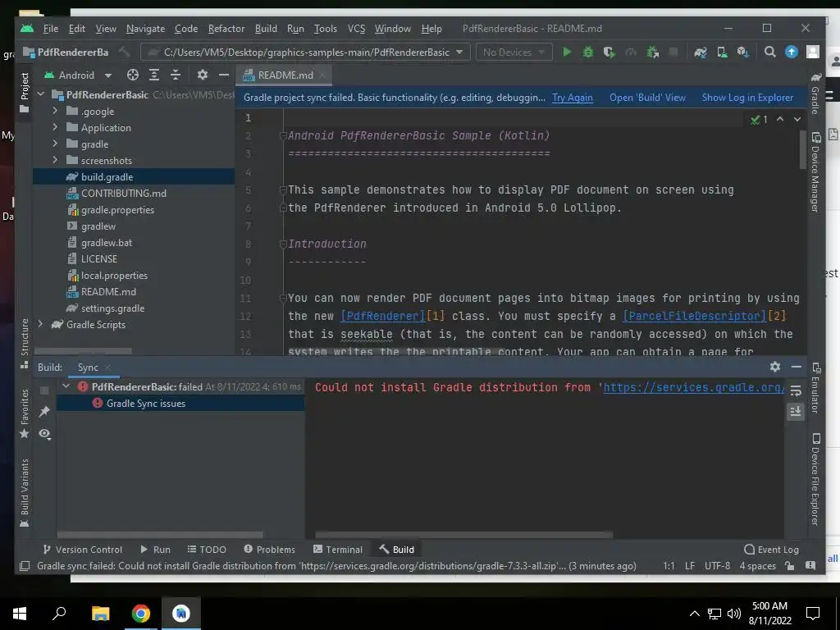Open the File menu
This screenshot has height=630, width=840.
pos(50,29)
